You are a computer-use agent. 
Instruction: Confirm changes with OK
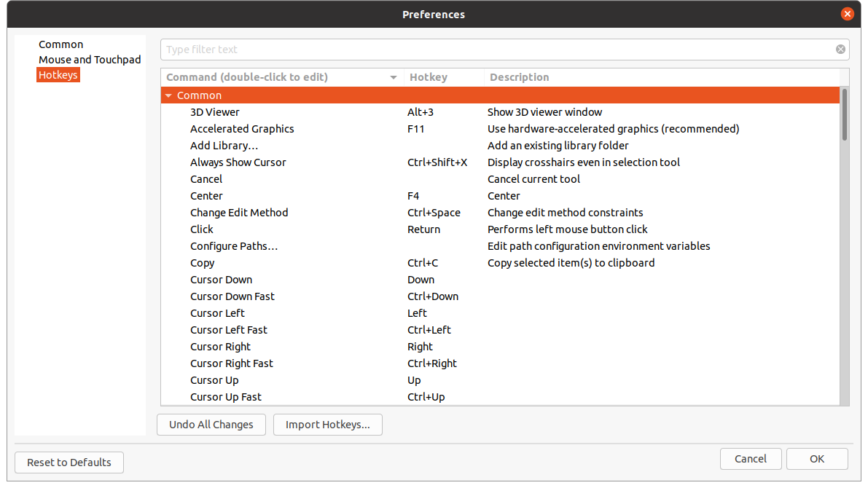tap(817, 458)
